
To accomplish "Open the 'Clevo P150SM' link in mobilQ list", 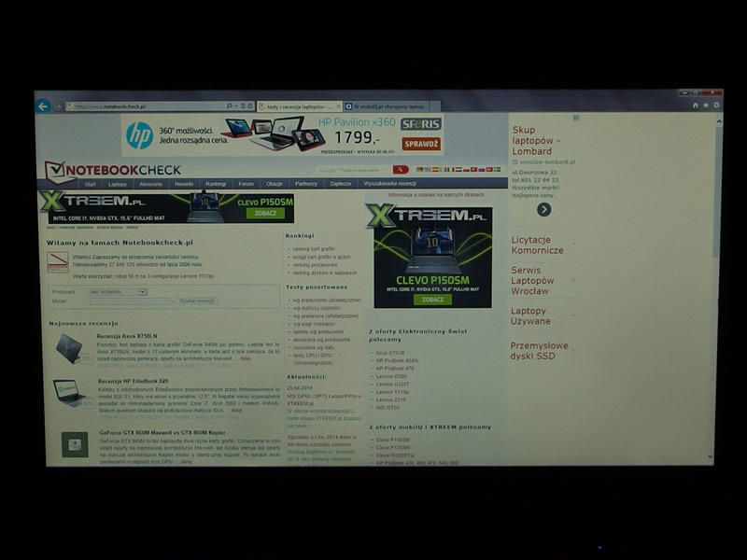I will (x=392, y=440).
